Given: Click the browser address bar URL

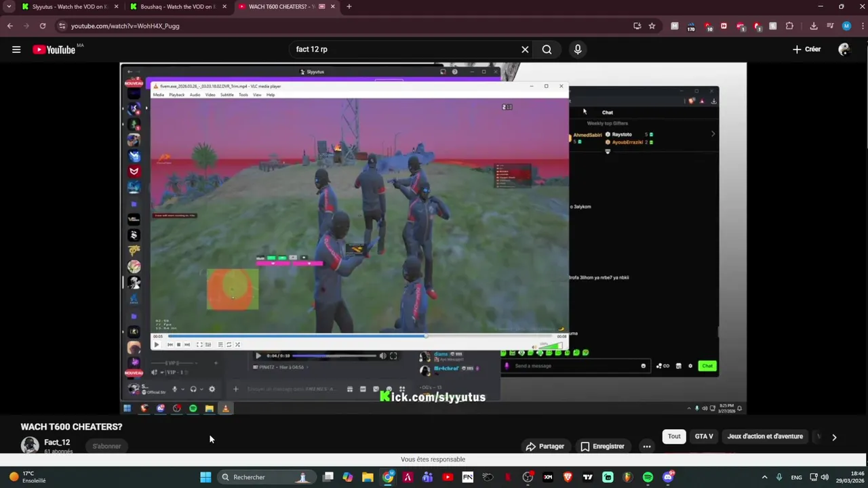Looking at the screenshot, I should [125, 26].
